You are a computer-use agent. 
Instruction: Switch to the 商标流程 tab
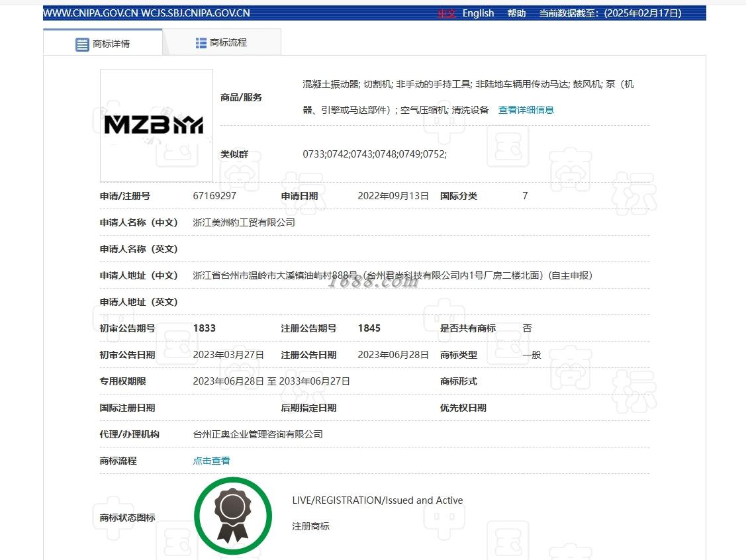tap(222, 42)
